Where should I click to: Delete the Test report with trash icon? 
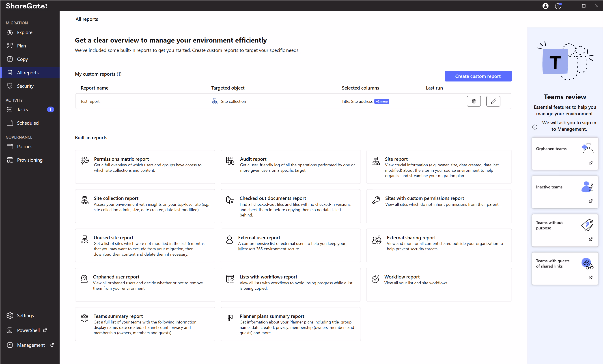474,101
